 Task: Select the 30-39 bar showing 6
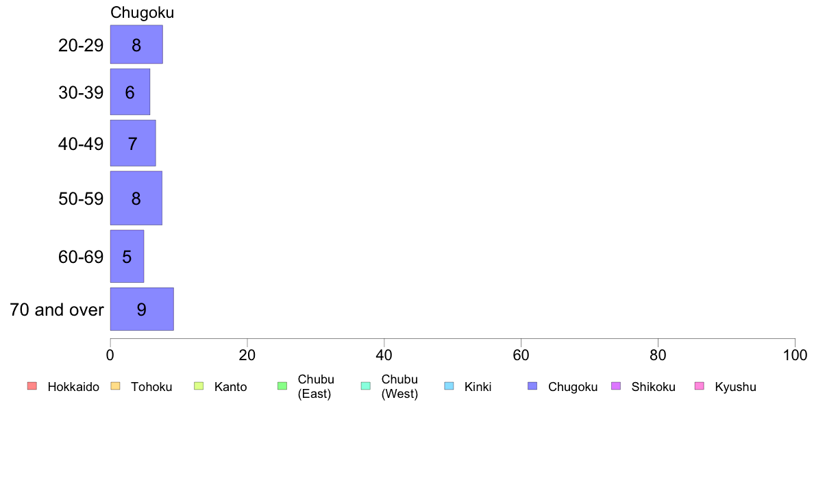pos(129,92)
